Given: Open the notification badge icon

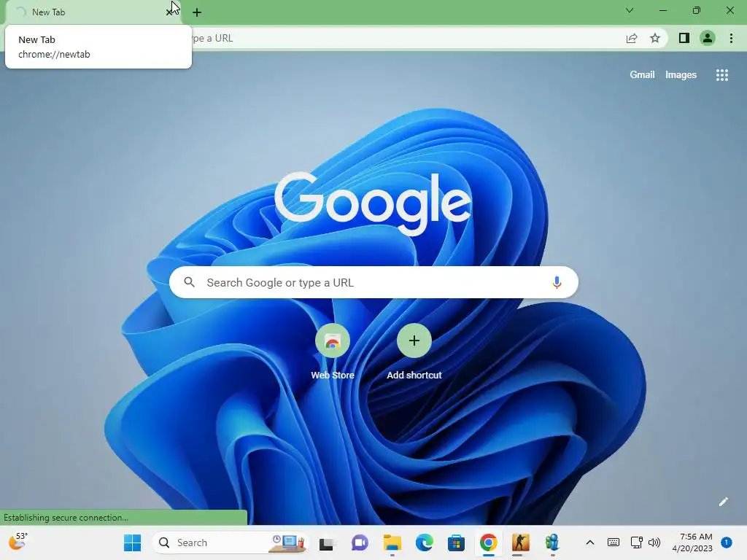Looking at the screenshot, I should (x=727, y=542).
